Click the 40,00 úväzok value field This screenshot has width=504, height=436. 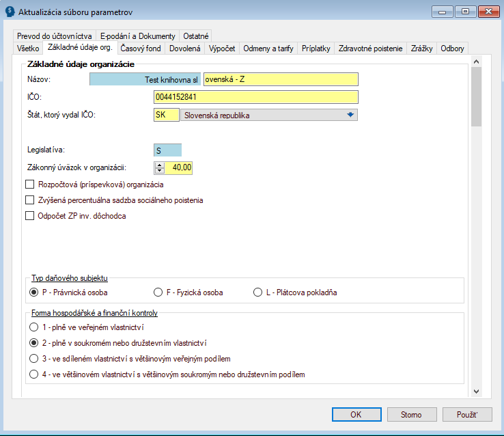click(x=178, y=167)
